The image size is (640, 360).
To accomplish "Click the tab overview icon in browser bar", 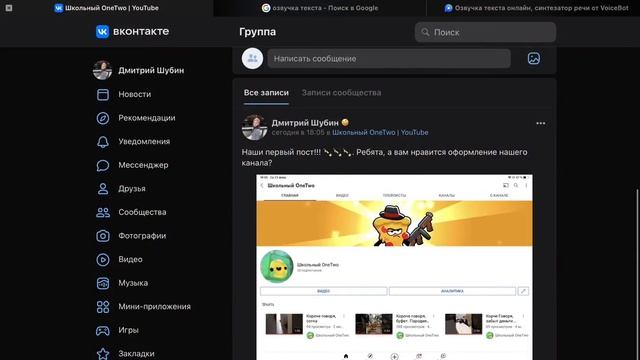I will click(9, 8).
